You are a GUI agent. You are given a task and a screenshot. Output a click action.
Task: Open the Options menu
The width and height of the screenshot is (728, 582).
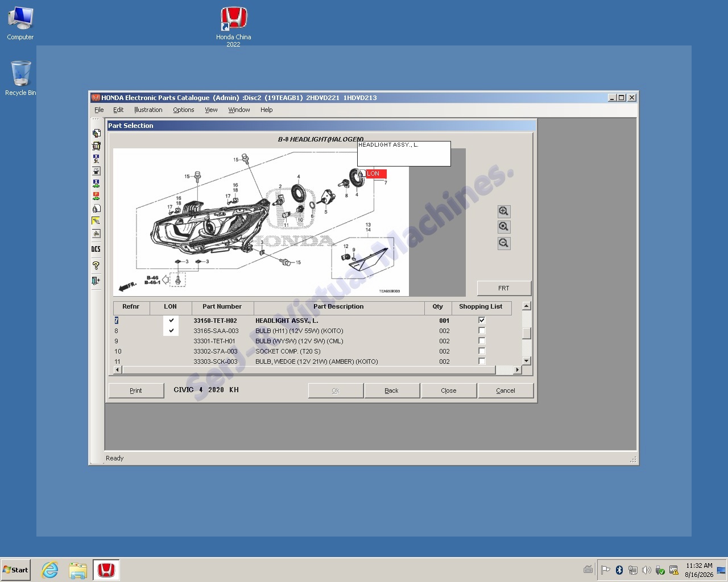pyautogui.click(x=184, y=110)
